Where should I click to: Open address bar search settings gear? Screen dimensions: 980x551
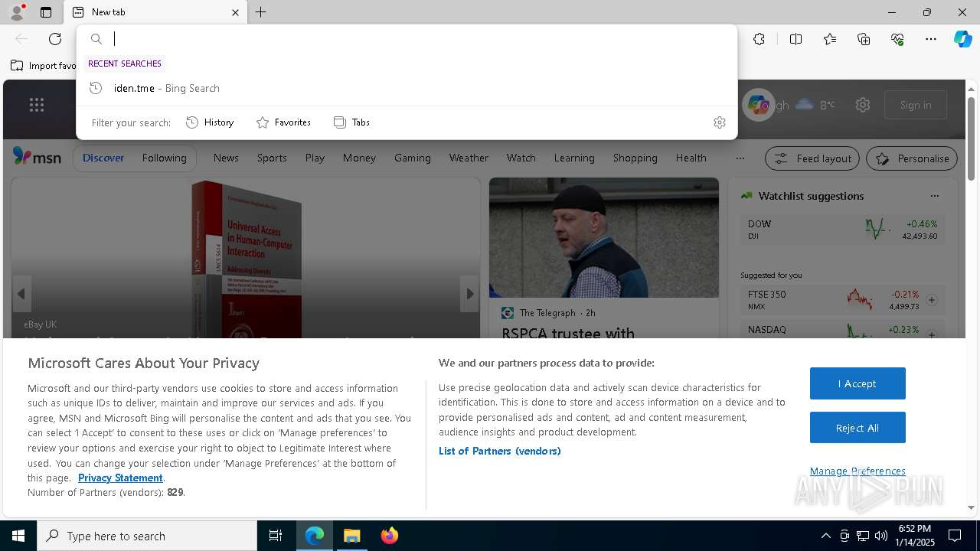pos(719,122)
